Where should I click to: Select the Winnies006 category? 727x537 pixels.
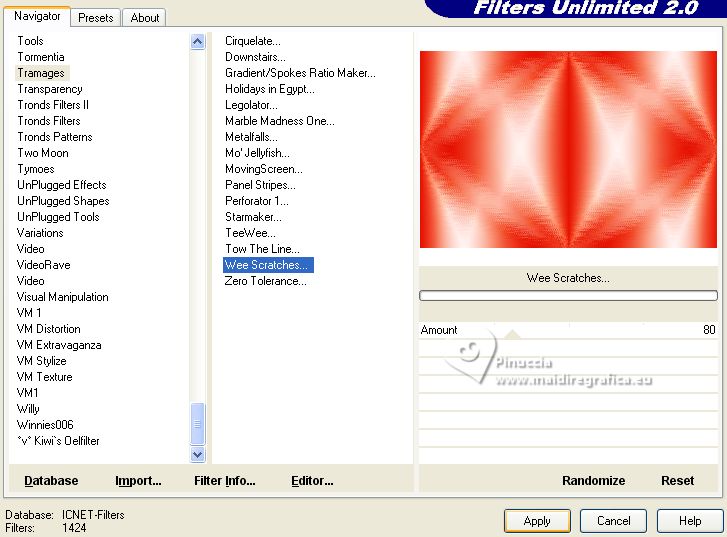[x=45, y=425]
